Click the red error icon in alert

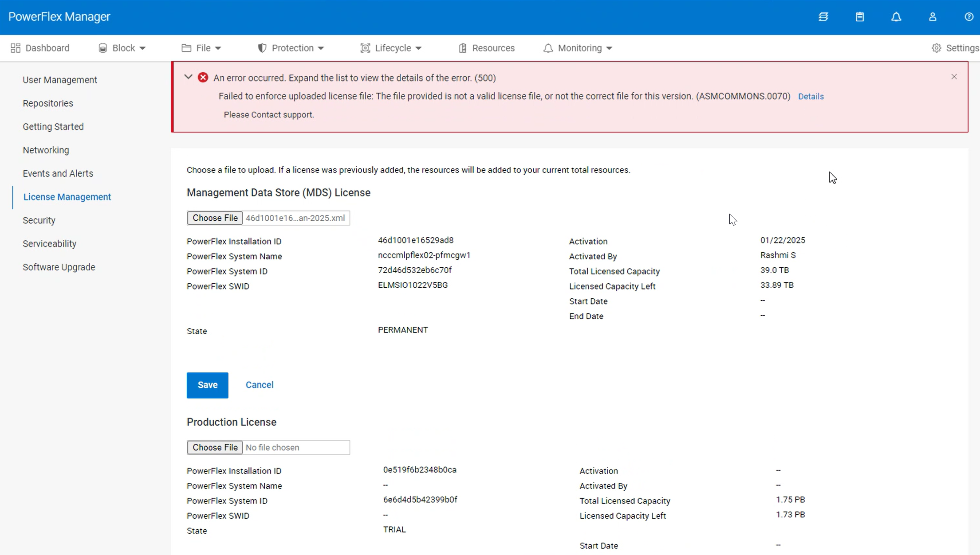tap(203, 78)
